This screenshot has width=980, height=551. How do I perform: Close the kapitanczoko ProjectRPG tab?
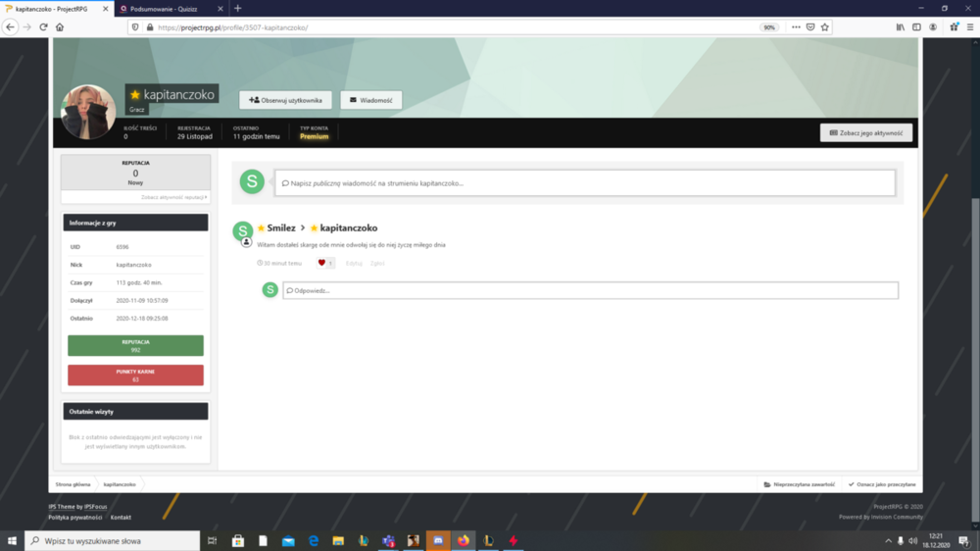(105, 9)
